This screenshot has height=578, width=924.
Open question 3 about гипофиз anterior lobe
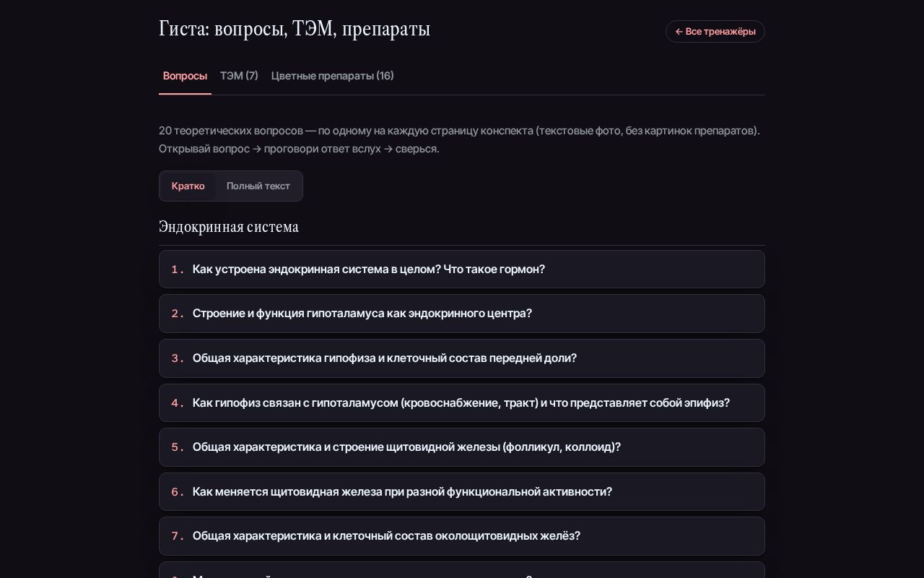(462, 358)
